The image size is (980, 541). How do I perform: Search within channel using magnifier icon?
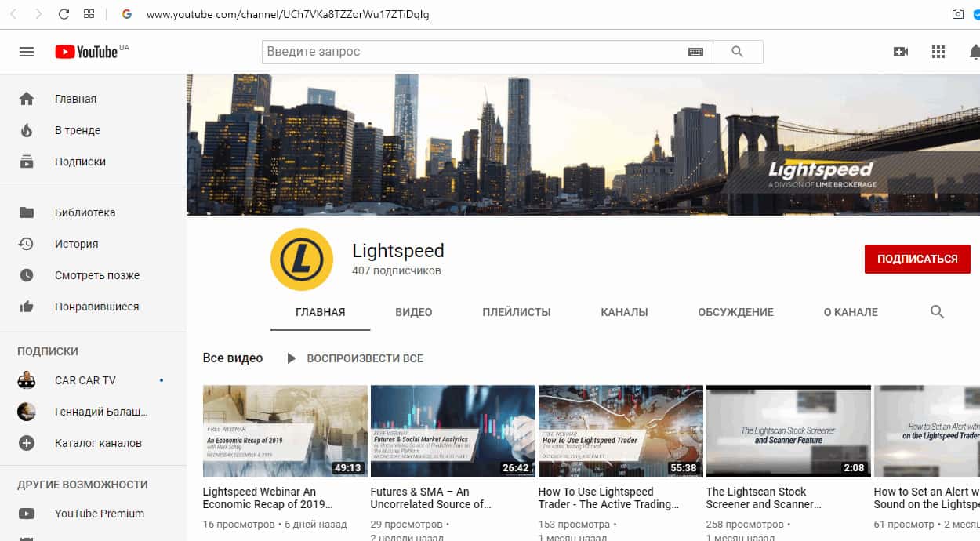937,312
